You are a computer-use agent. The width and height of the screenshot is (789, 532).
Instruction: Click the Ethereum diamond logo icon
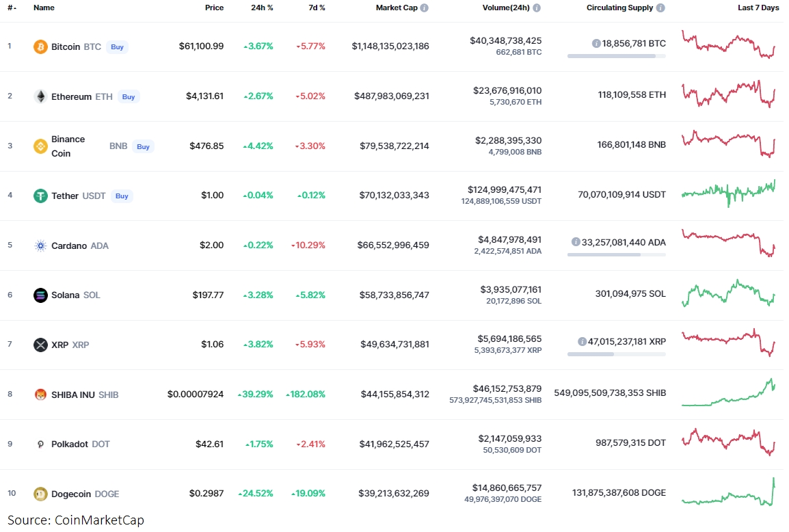point(40,96)
